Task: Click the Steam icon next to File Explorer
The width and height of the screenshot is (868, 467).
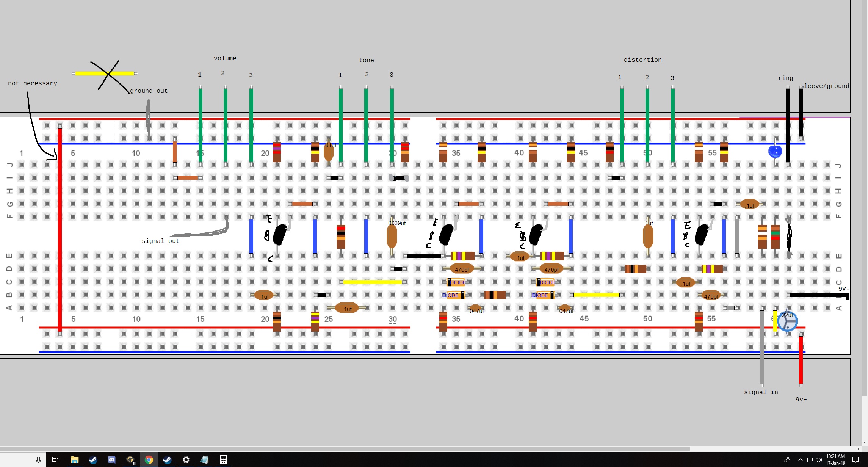Action: click(93, 460)
